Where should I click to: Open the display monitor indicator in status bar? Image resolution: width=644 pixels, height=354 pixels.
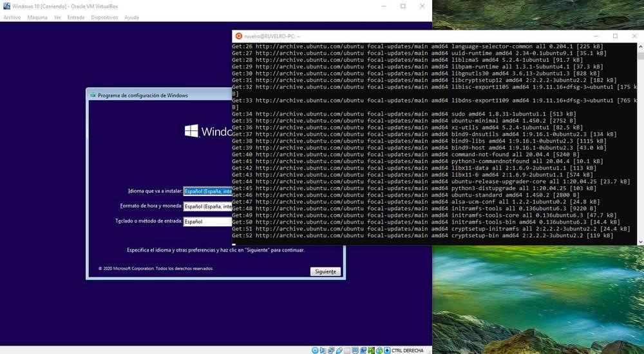355,350
